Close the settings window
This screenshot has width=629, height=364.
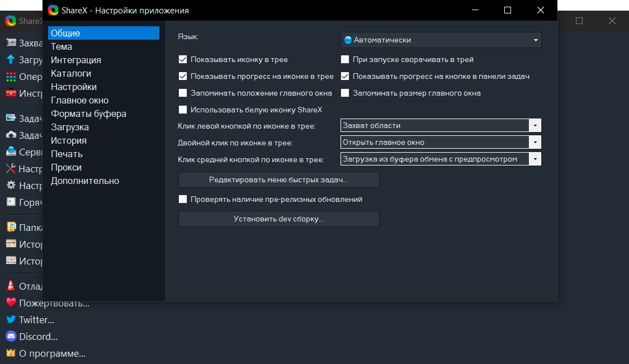(540, 10)
